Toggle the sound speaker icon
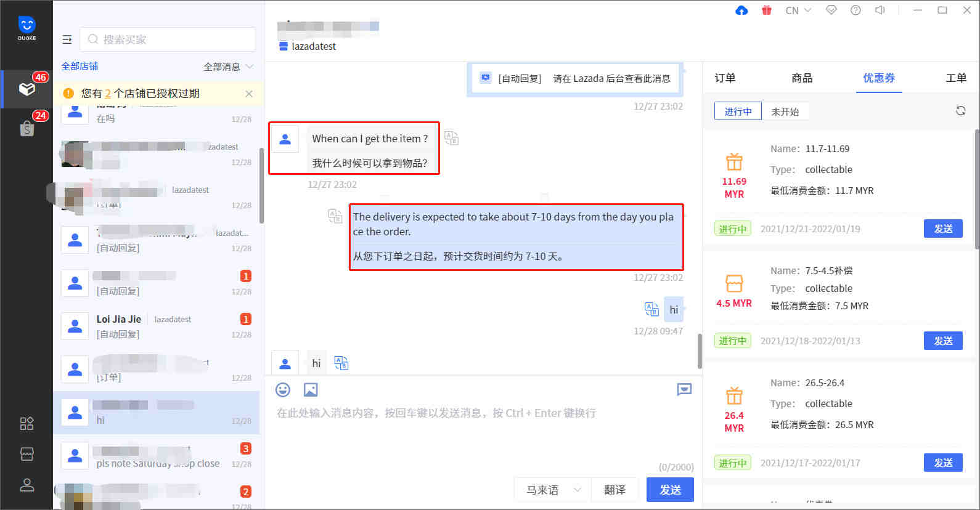 coord(880,10)
